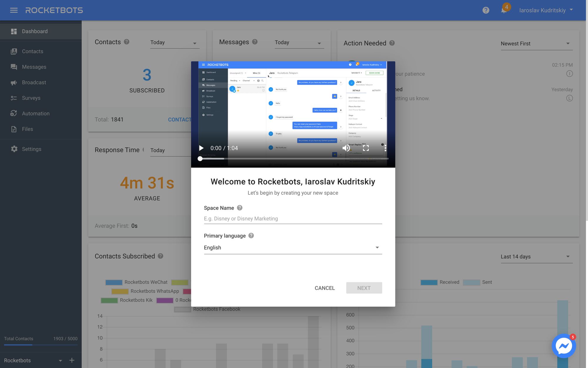Click the Total Contacts progress bar

pyautogui.click(x=41, y=344)
